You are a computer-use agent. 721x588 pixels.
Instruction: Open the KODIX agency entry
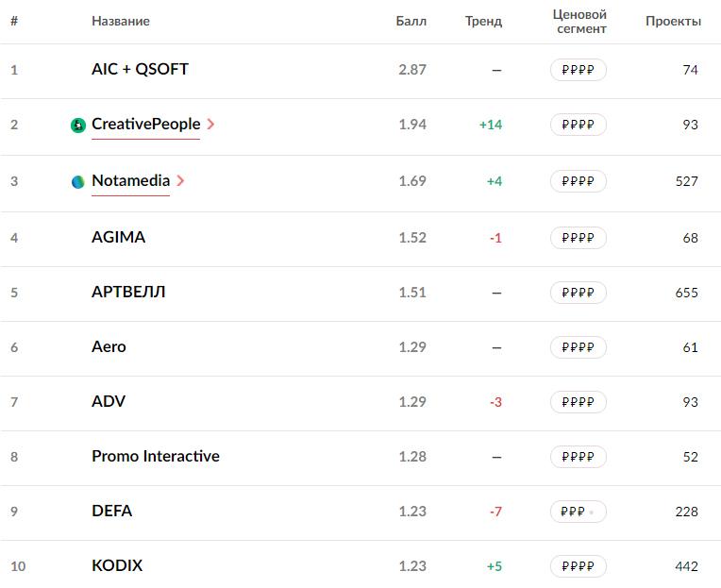click(117, 566)
